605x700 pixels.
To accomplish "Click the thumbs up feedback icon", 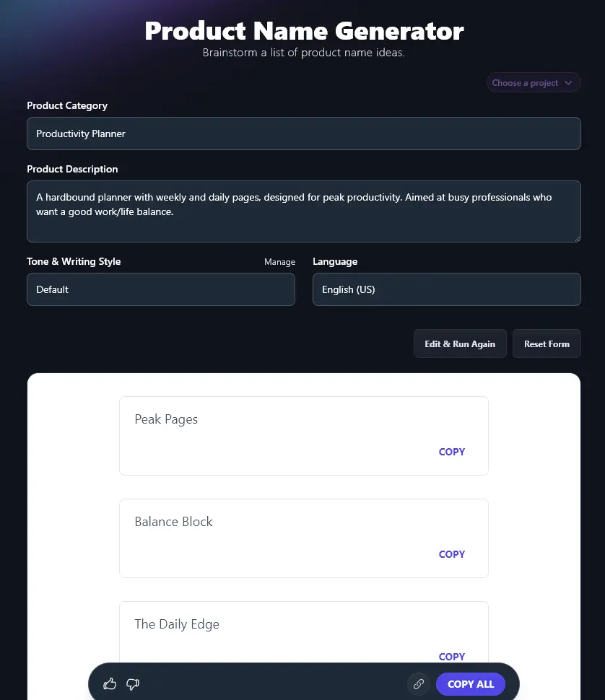I will tap(109, 683).
